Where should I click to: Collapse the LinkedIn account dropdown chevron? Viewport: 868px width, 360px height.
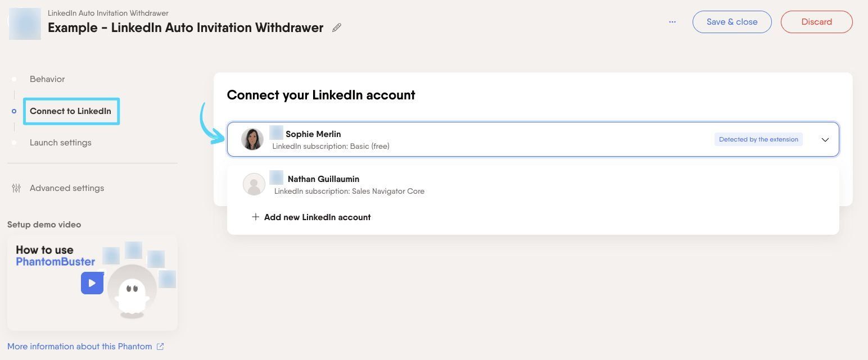point(825,140)
